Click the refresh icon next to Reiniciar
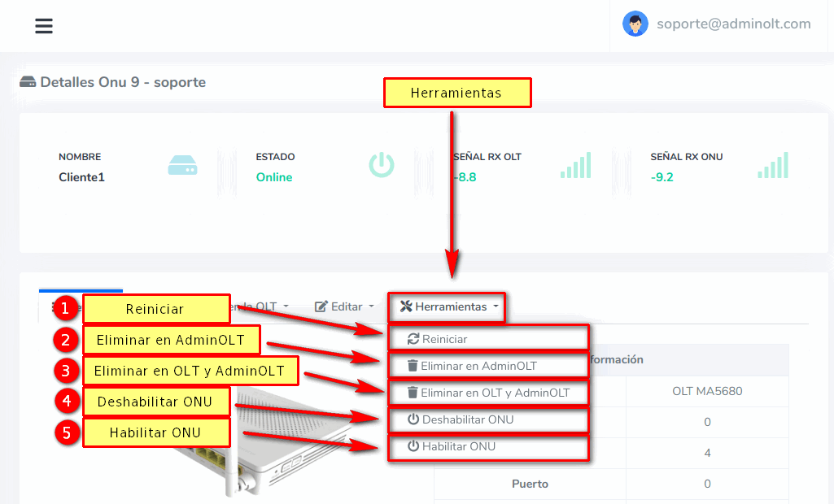834x504 pixels. pos(413,339)
